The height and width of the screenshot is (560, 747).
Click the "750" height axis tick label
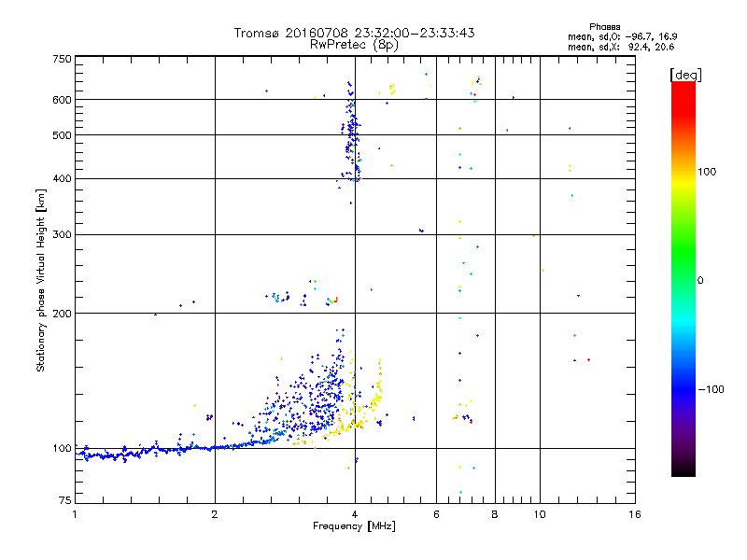tap(62, 59)
